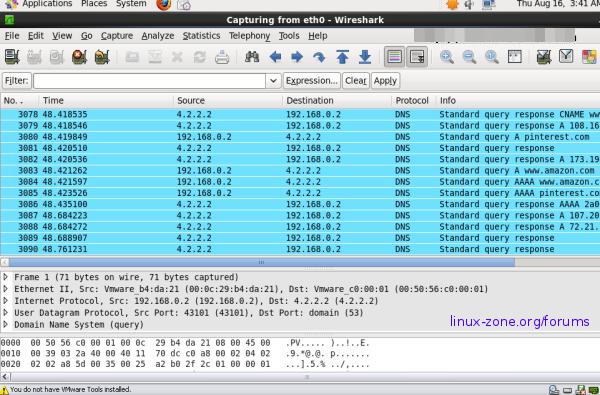Go forward in packet history

click(x=297, y=57)
